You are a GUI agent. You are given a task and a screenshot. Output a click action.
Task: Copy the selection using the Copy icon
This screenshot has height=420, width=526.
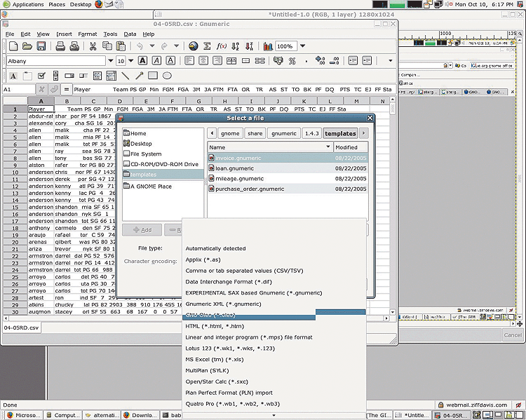107,46
